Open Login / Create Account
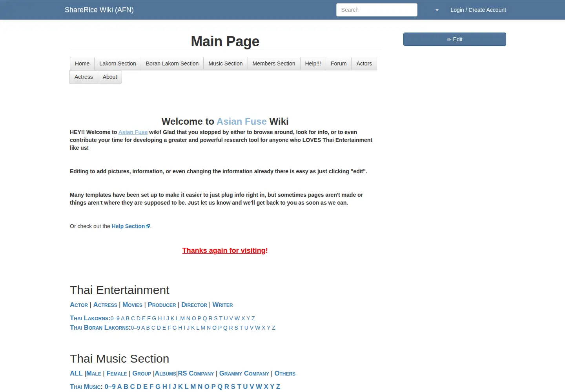The width and height of the screenshot is (565, 392). pyautogui.click(x=478, y=10)
